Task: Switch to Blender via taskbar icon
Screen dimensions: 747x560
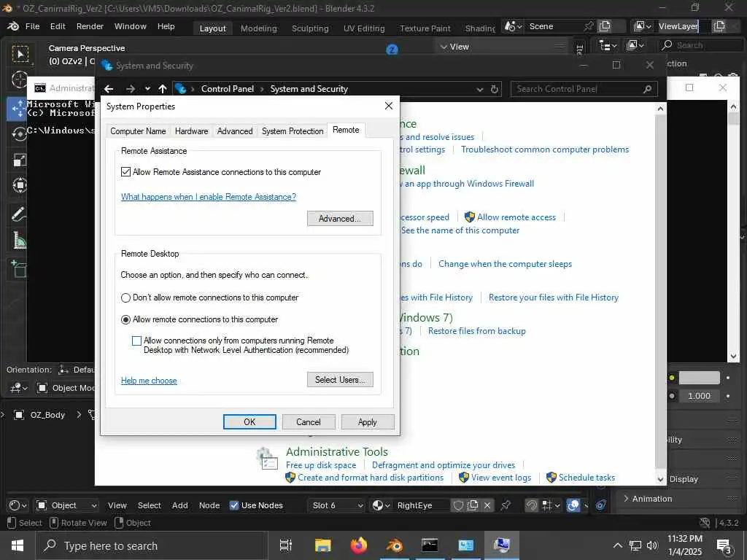Action: click(395, 545)
